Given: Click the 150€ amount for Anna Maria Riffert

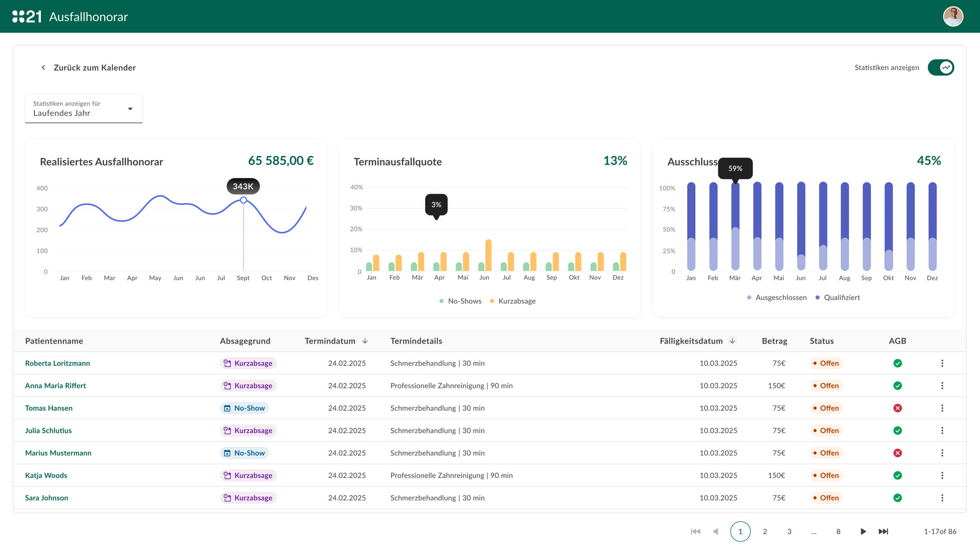Looking at the screenshot, I should tap(776, 386).
